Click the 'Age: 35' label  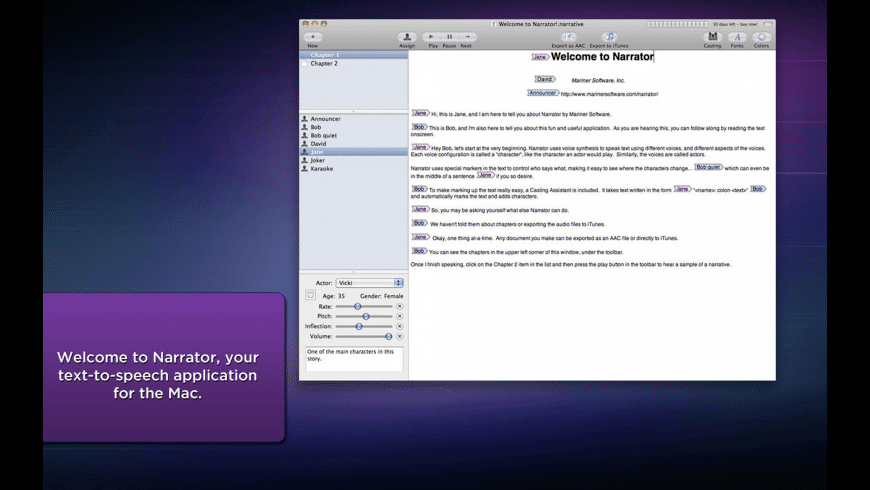click(333, 296)
